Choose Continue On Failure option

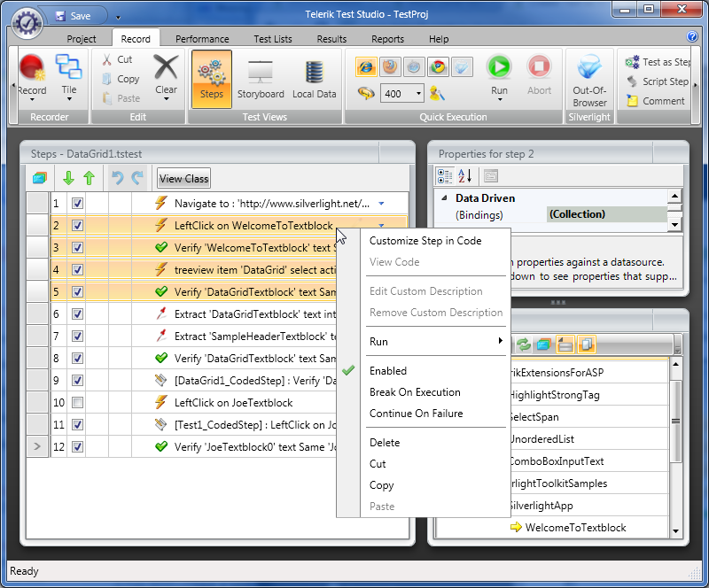point(416,413)
